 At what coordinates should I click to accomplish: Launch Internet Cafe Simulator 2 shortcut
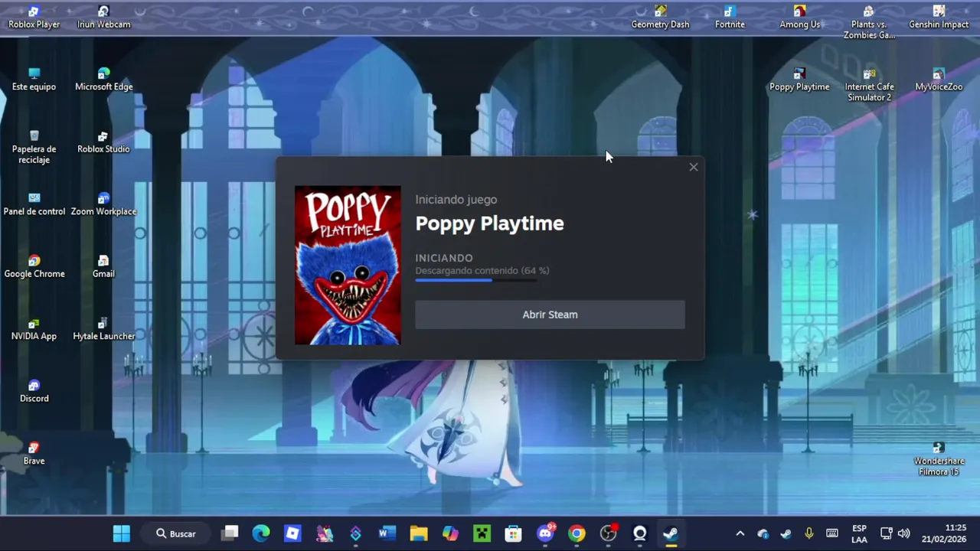(869, 85)
